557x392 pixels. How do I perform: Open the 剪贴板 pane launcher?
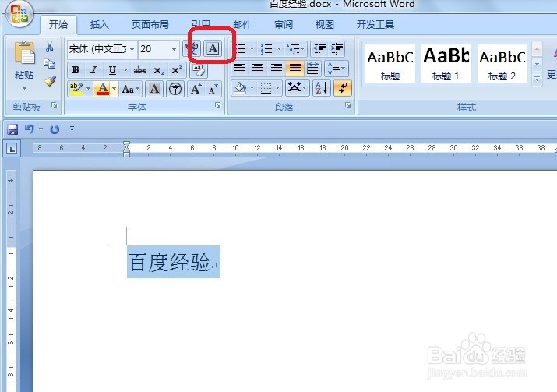55,105
